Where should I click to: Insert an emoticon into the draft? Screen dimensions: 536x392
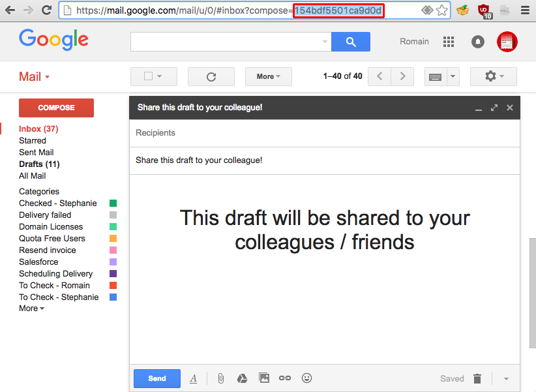click(306, 378)
